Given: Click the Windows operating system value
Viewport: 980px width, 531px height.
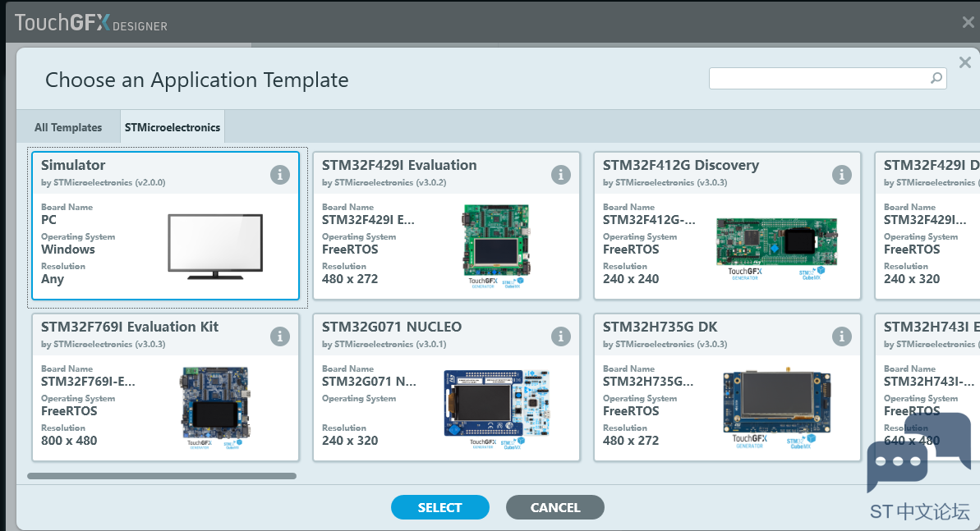Looking at the screenshot, I should (x=68, y=249).
